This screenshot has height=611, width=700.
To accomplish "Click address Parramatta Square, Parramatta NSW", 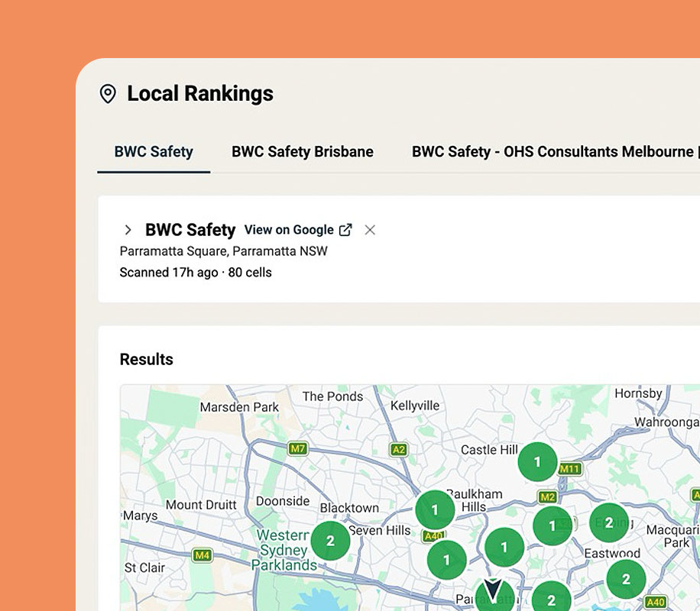I will pyautogui.click(x=224, y=251).
